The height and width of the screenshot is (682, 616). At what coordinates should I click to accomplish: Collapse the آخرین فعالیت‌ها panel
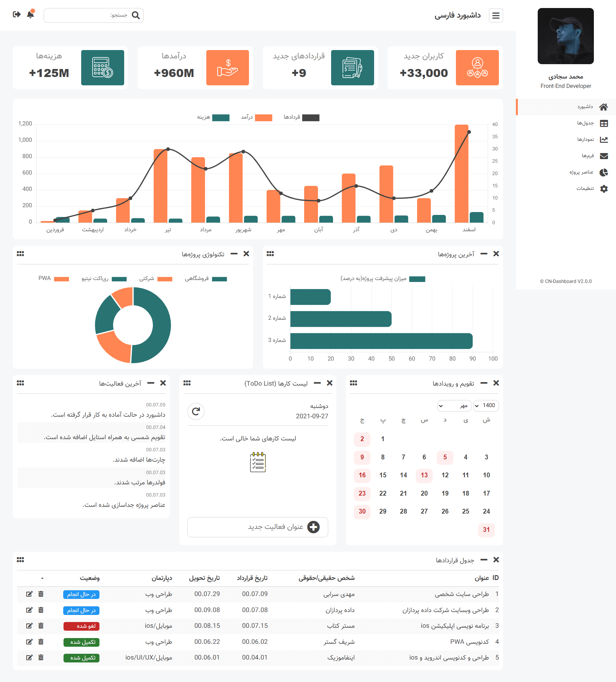coord(150,383)
